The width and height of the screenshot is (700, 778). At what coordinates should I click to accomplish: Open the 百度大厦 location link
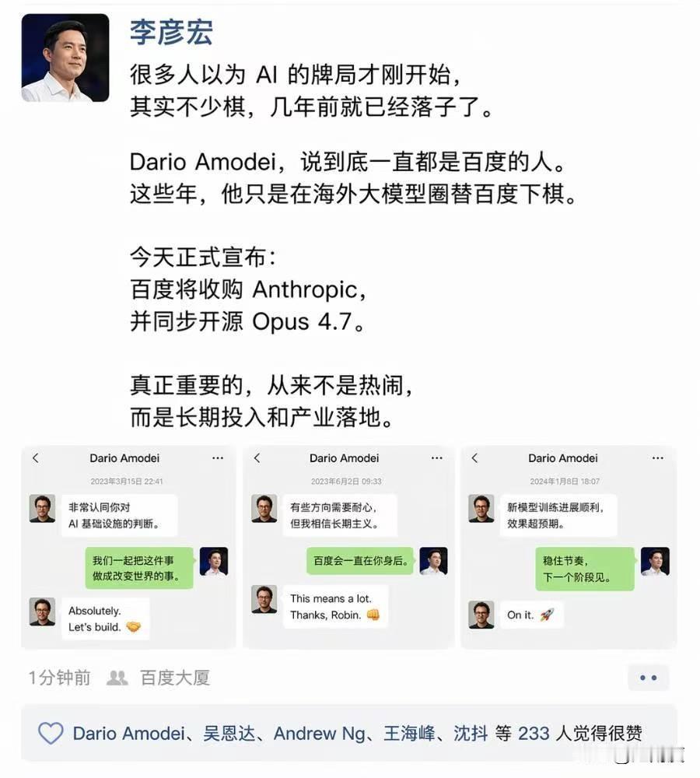(175, 678)
